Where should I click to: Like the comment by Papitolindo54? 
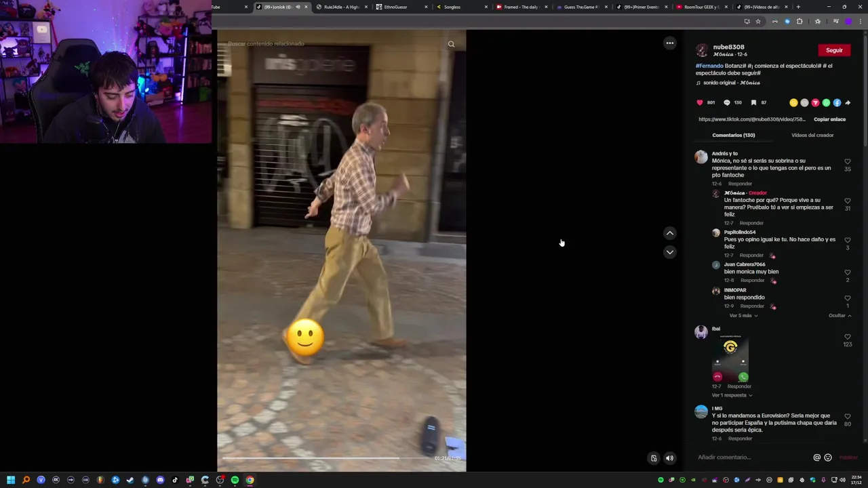click(848, 241)
